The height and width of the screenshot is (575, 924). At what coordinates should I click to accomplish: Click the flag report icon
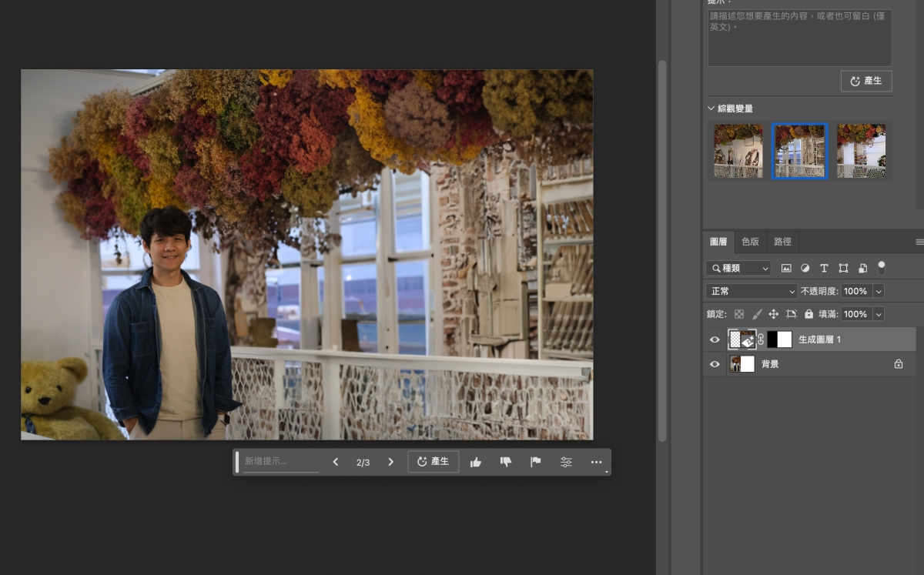[536, 462]
